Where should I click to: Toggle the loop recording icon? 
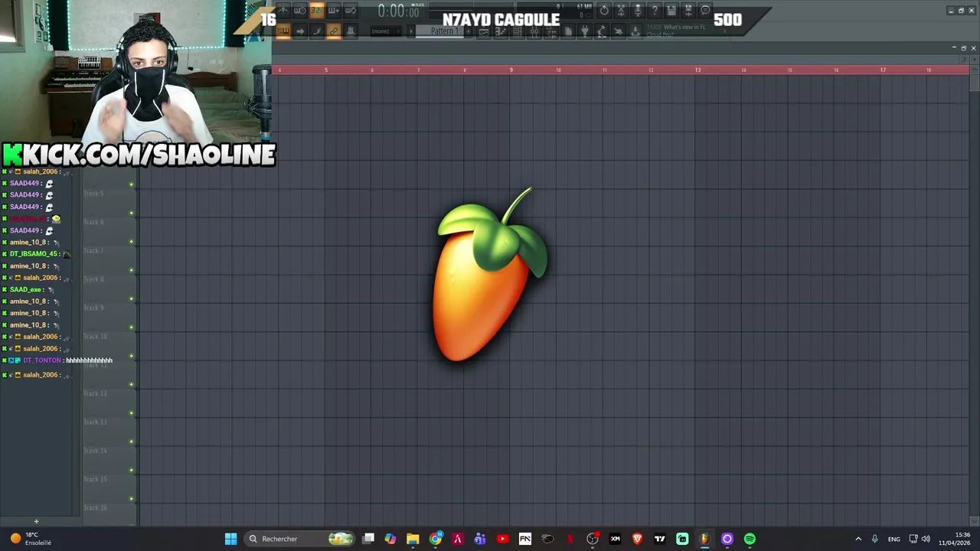click(350, 10)
